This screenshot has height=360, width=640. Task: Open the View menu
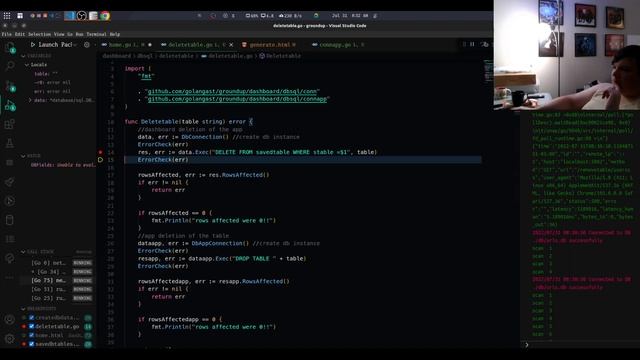pos(59,34)
